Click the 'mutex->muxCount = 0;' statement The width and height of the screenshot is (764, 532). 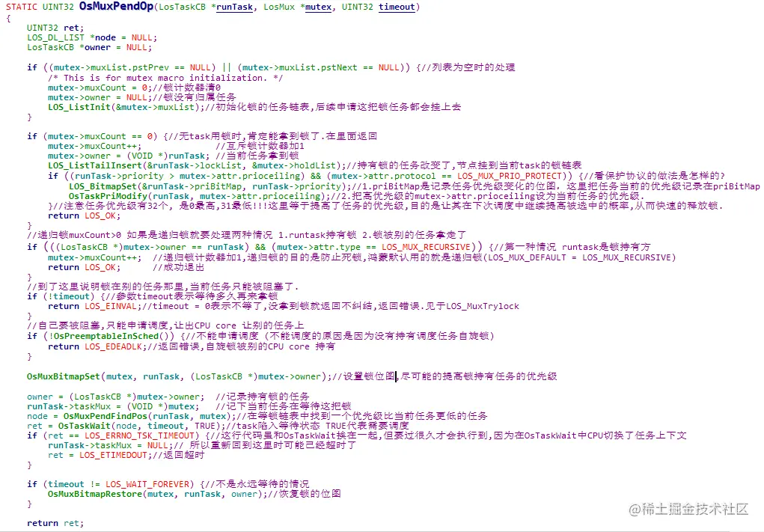click(100, 88)
